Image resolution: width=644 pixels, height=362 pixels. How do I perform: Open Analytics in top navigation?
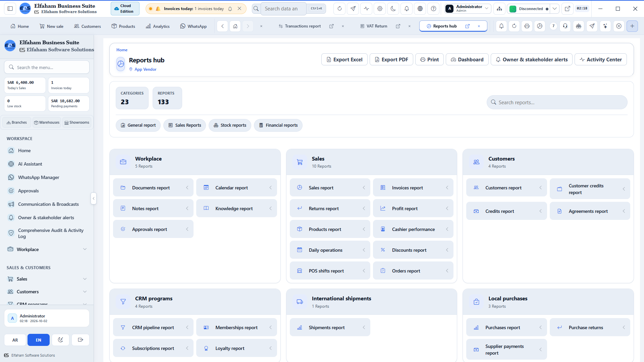(158, 26)
